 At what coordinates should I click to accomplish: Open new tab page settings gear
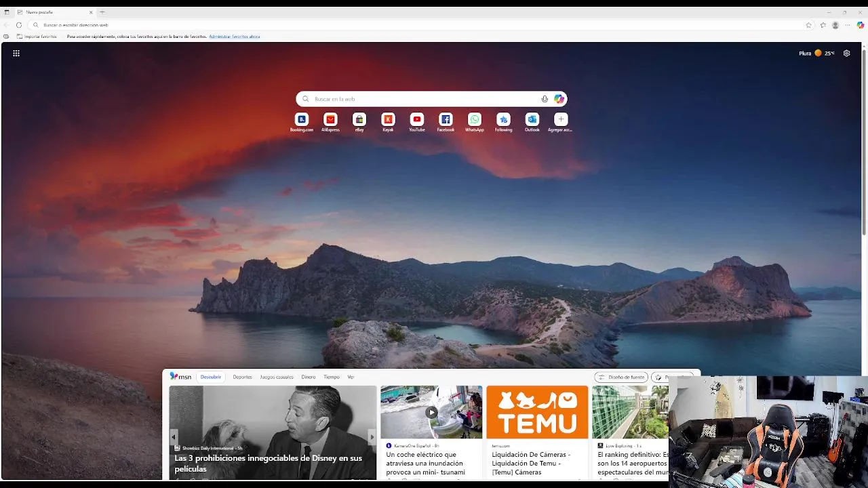click(x=846, y=53)
